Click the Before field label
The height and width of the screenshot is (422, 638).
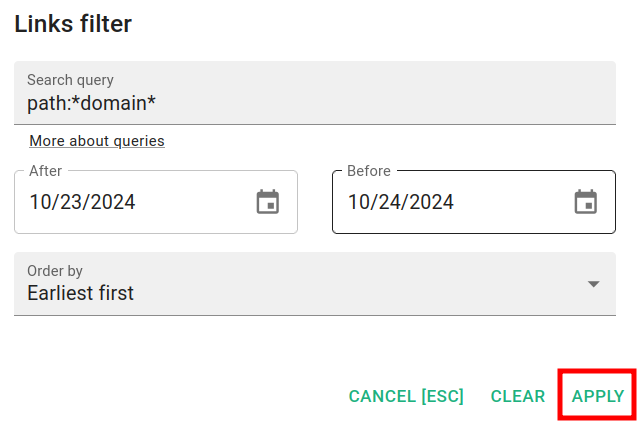[368, 171]
